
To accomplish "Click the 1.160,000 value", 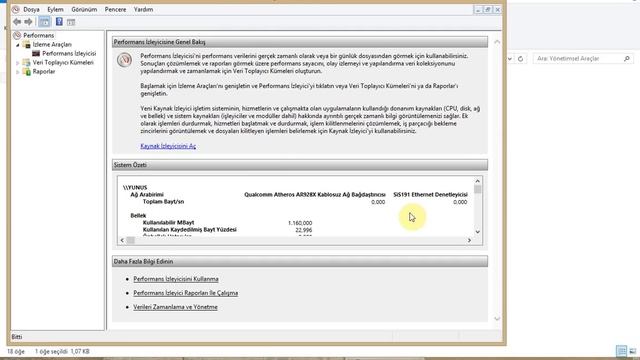I will pos(300,223).
